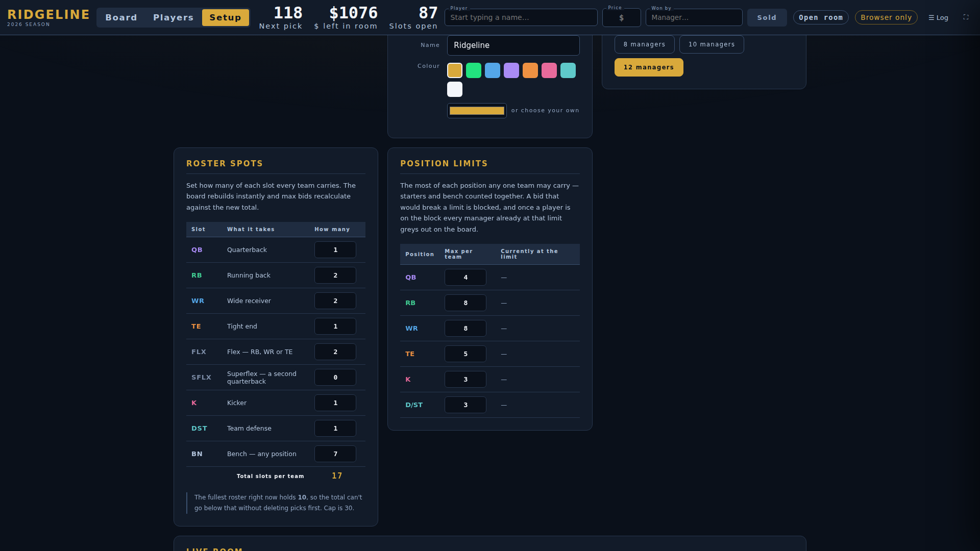Click the $1076 left in room figure
This screenshot has width=980, height=551.
[353, 13]
